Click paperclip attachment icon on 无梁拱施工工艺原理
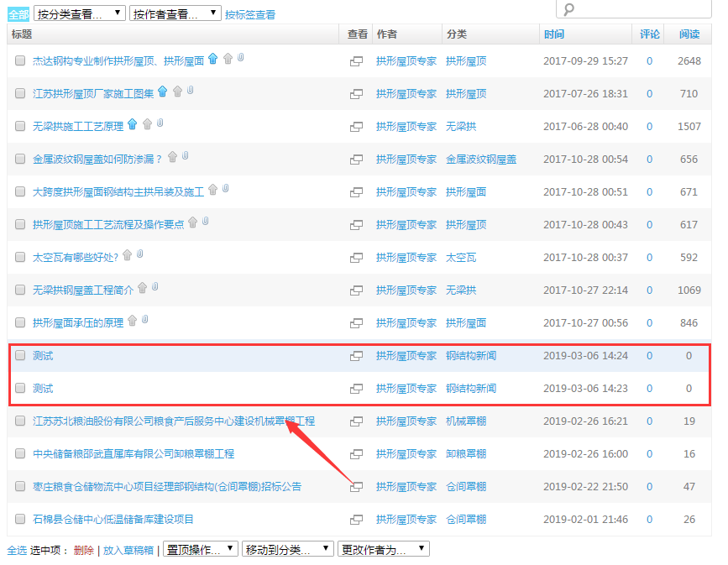728x565 pixels. (160, 123)
